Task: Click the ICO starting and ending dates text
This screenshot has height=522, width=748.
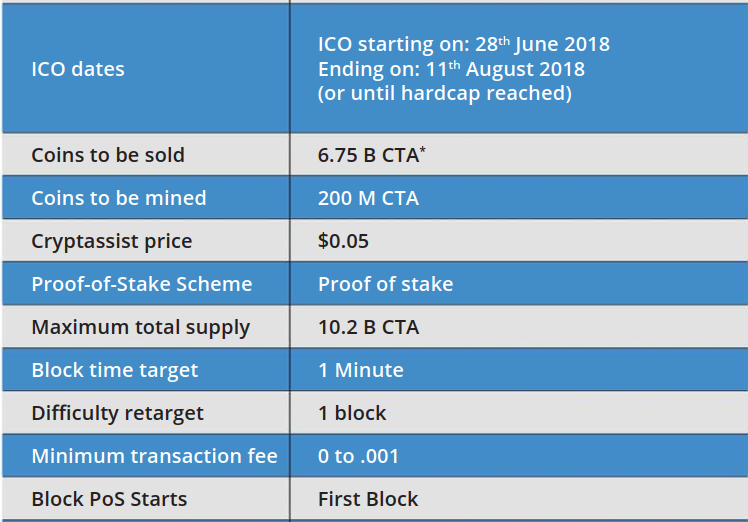Action: (463, 70)
